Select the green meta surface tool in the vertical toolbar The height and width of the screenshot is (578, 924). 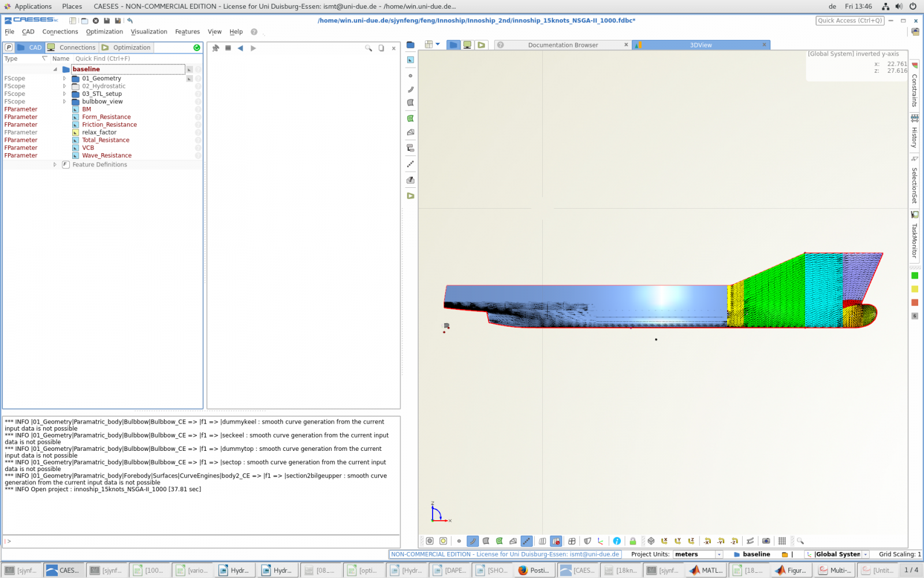click(x=411, y=118)
